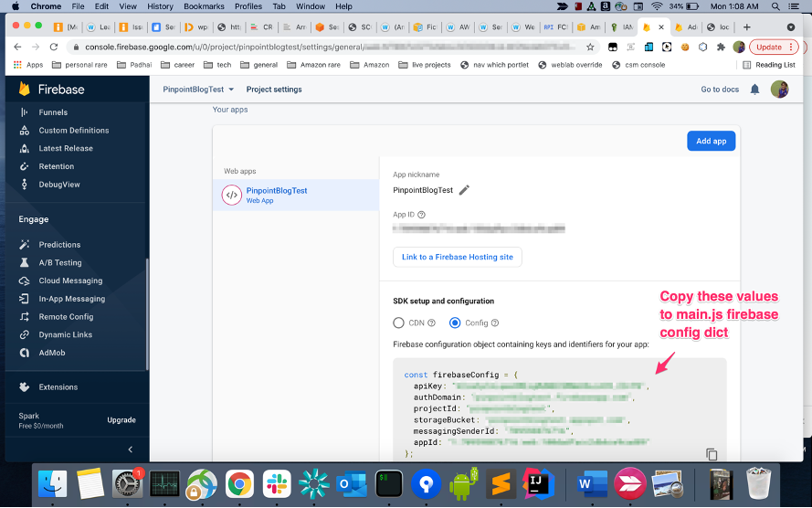Screen dimensions: 812x508
Task: Open AdMob from sidebar
Action: [52, 354]
